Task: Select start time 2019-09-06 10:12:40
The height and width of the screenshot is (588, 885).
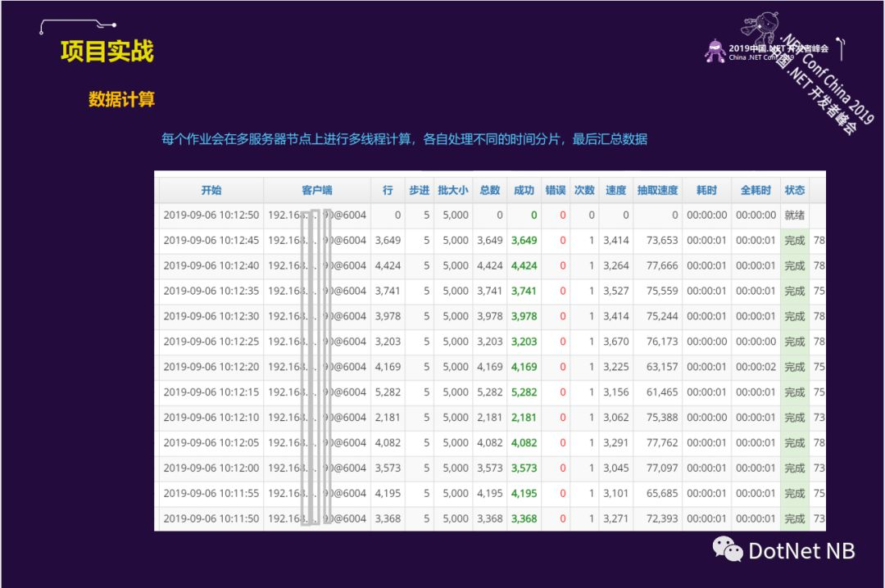Action: [x=211, y=266]
